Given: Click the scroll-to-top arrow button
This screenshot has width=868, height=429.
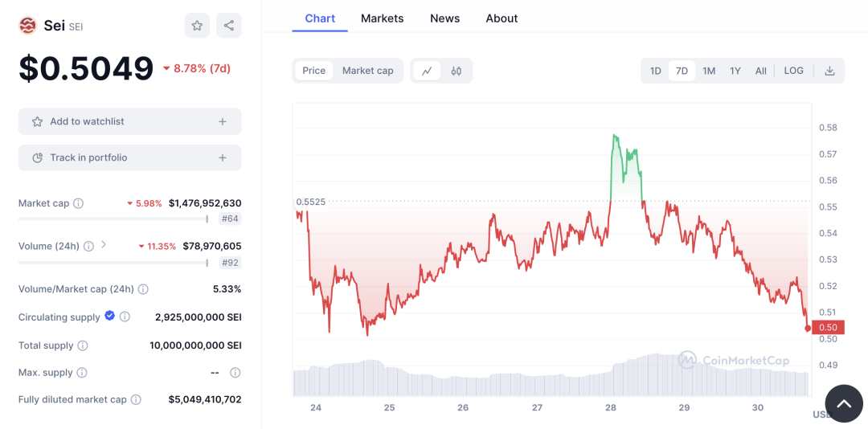Looking at the screenshot, I should (x=843, y=404).
